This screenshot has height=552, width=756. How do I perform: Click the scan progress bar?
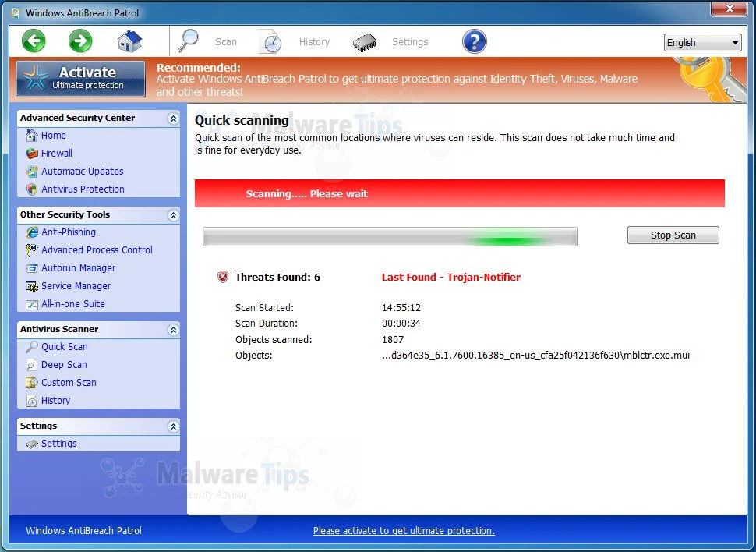tap(390, 237)
